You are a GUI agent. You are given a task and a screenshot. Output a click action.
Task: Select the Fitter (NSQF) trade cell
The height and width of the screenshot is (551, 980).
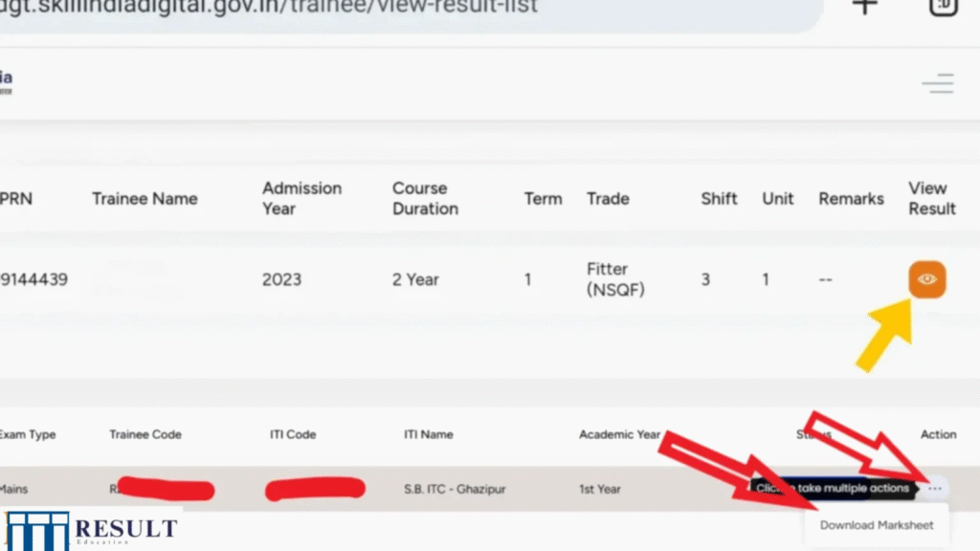coord(615,279)
